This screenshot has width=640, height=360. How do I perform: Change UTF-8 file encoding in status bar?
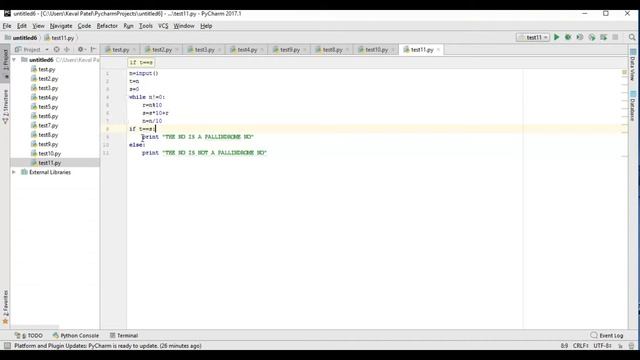602,346
